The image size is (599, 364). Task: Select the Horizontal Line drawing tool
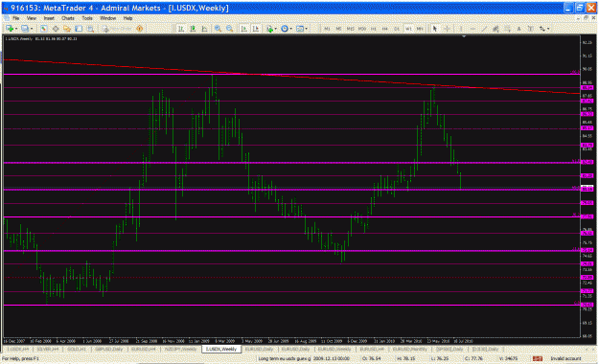point(472,29)
